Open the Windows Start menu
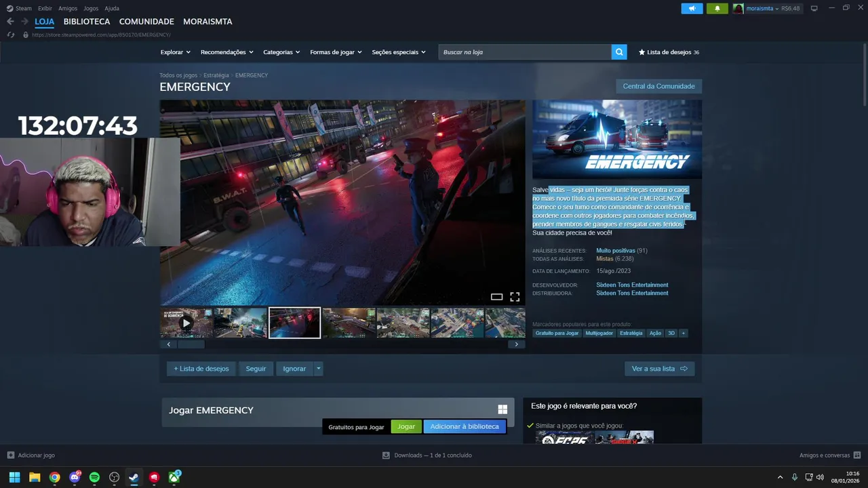 14,477
